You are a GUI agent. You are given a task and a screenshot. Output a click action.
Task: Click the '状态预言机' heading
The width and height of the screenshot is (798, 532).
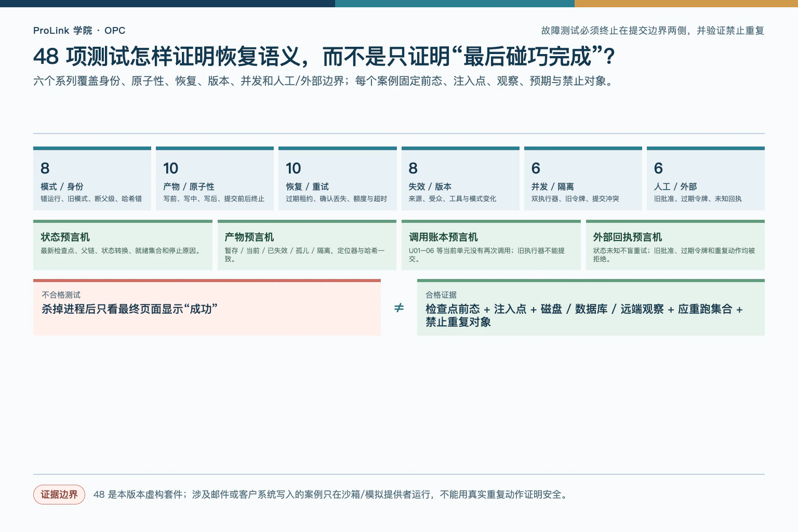pyautogui.click(x=65, y=237)
